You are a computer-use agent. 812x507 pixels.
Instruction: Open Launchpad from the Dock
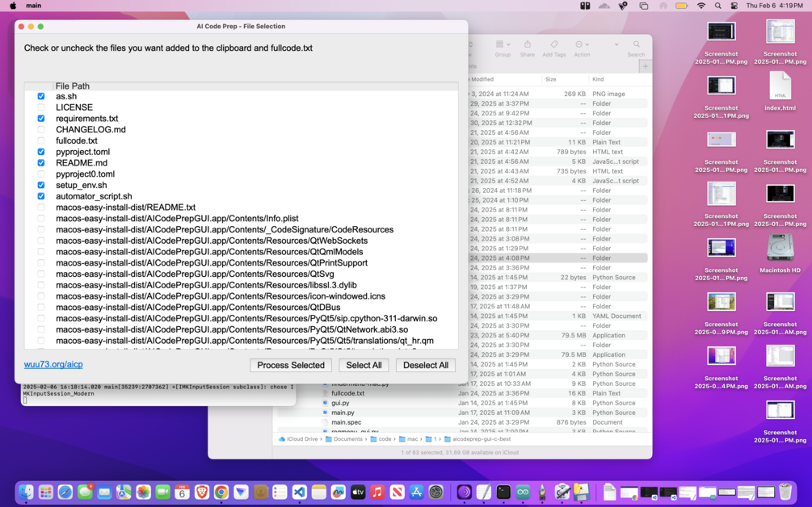pos(45,492)
